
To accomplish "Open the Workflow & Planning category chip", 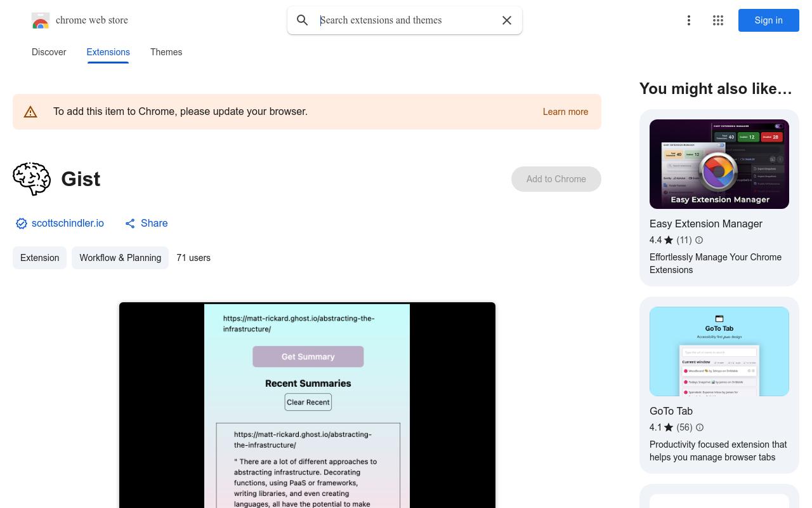I will [x=120, y=258].
